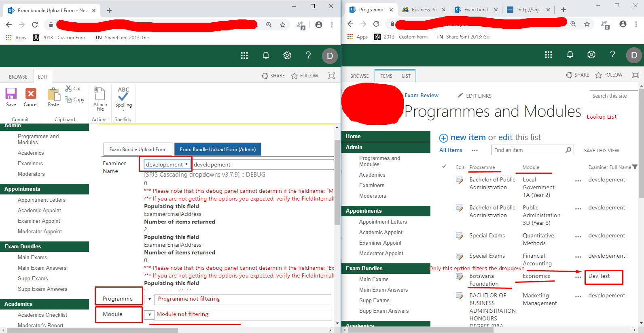
Task: Open the app launcher grid in left window
Action: tap(244, 55)
